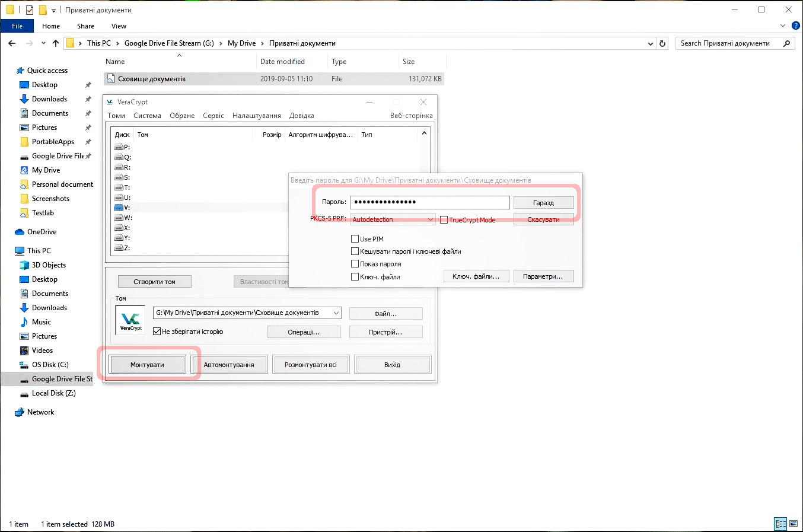The image size is (803, 532).
Task: Open VeraCrypt Сервіс menu
Action: tap(214, 116)
